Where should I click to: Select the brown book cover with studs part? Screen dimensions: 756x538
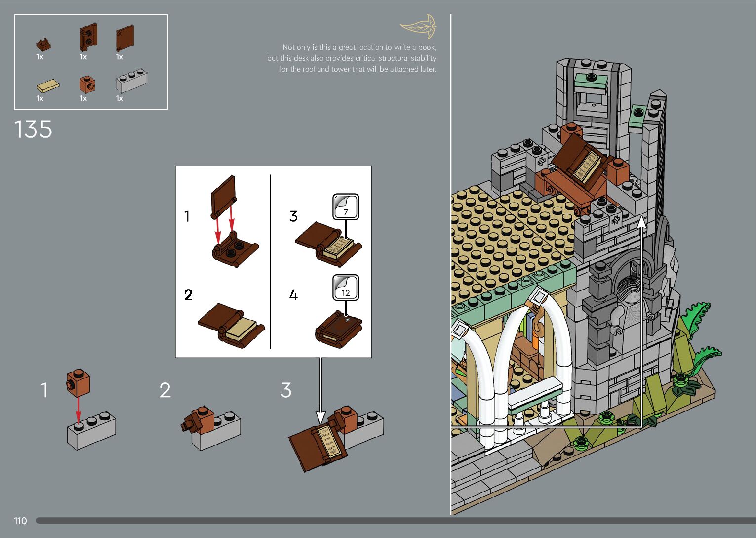[88, 37]
